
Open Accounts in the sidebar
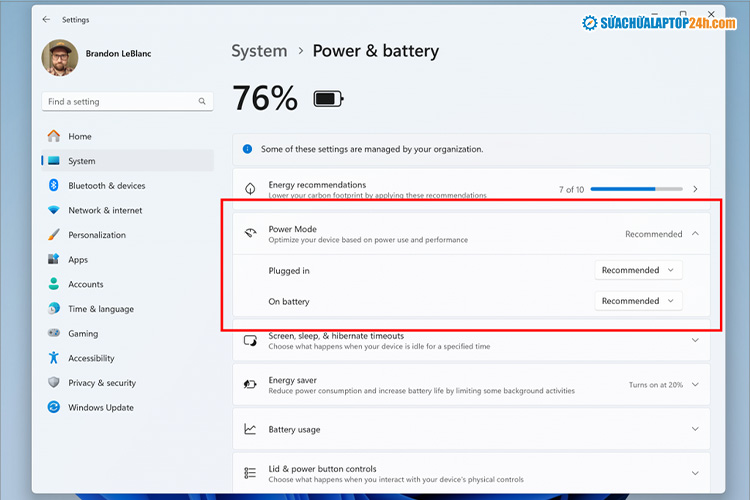[86, 284]
